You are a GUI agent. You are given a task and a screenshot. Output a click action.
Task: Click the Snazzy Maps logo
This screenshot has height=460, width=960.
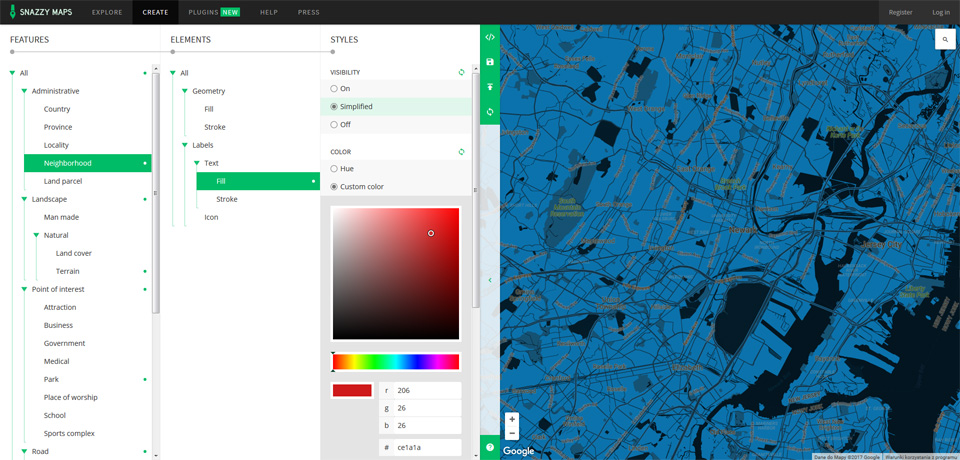(x=40, y=12)
